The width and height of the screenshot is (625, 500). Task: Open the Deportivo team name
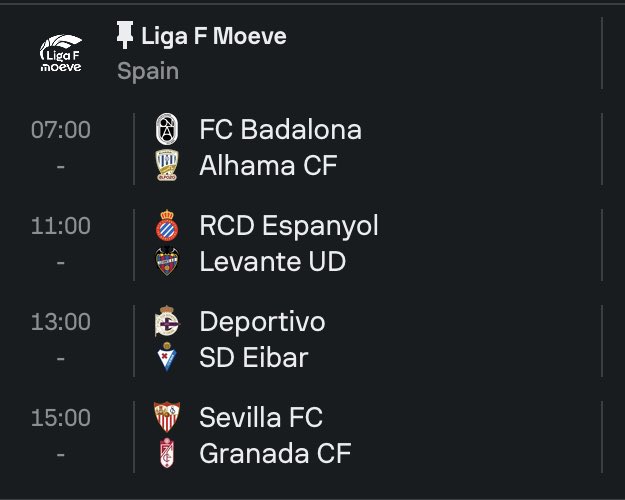(x=262, y=322)
